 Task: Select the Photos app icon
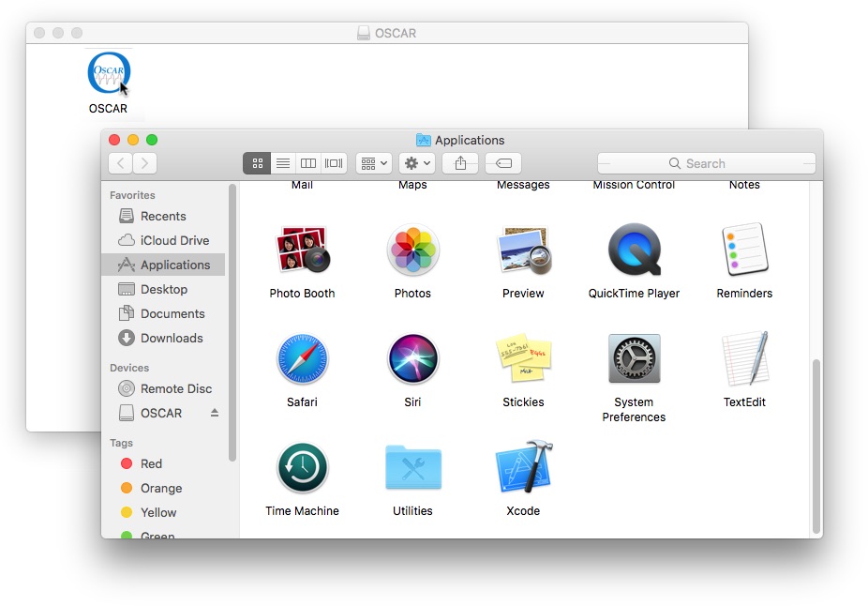click(413, 250)
